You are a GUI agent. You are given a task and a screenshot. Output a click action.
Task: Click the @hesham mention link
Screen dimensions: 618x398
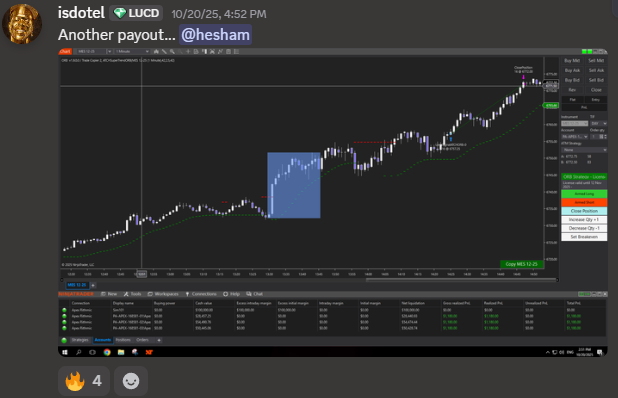pyautogui.click(x=216, y=35)
